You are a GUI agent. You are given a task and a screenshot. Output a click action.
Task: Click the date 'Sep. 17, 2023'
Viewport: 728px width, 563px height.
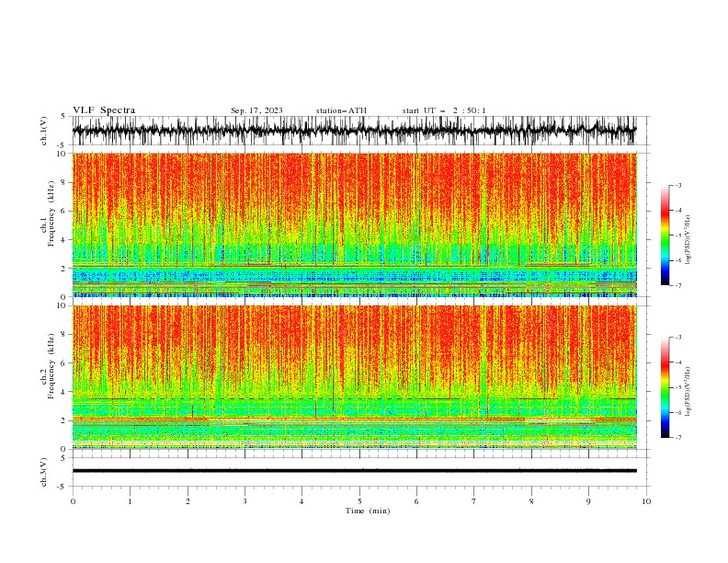click(256, 110)
